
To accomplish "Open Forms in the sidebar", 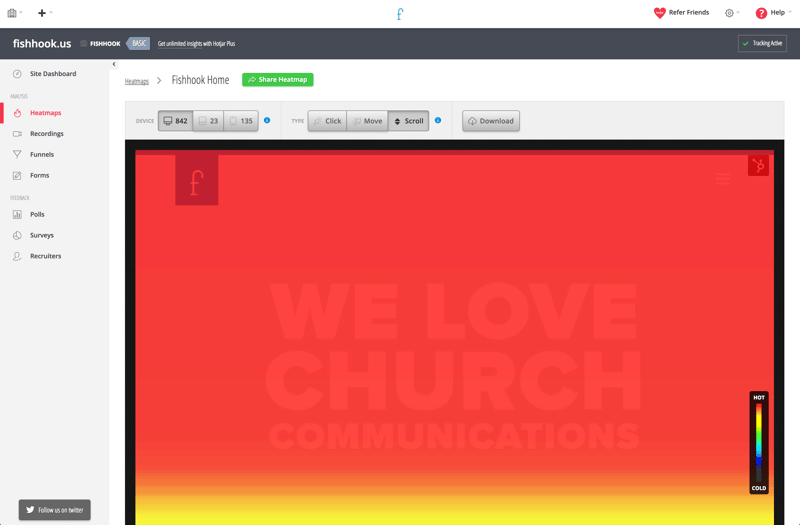I will [40, 176].
